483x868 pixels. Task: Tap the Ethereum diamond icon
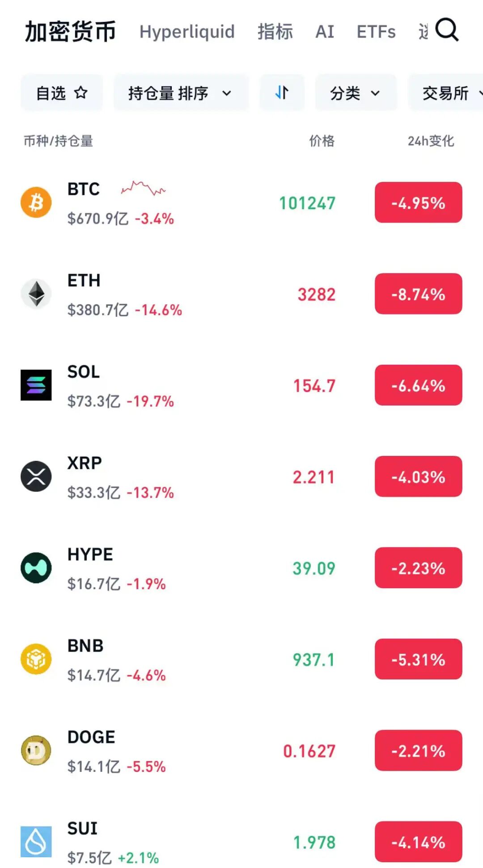click(36, 294)
